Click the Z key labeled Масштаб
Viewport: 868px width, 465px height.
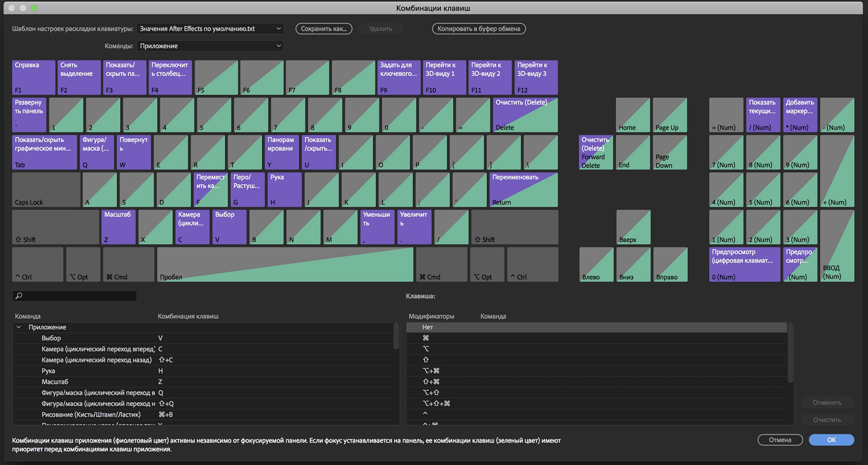119,227
